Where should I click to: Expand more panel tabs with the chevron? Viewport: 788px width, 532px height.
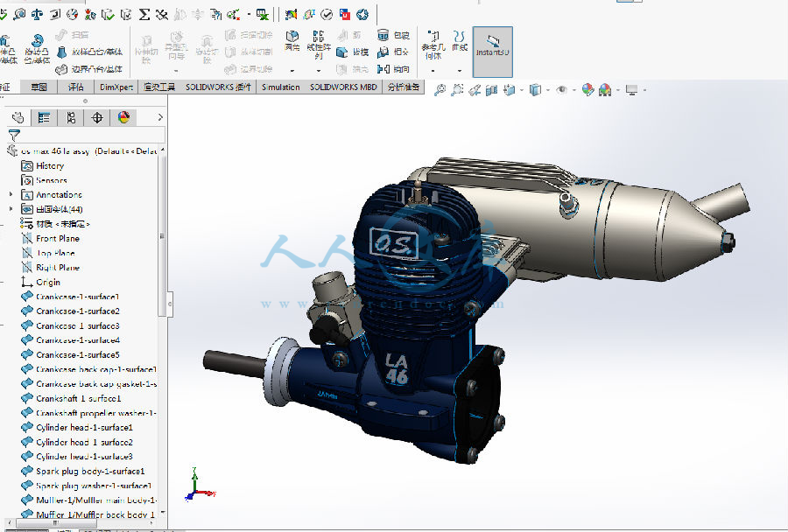click(160, 117)
